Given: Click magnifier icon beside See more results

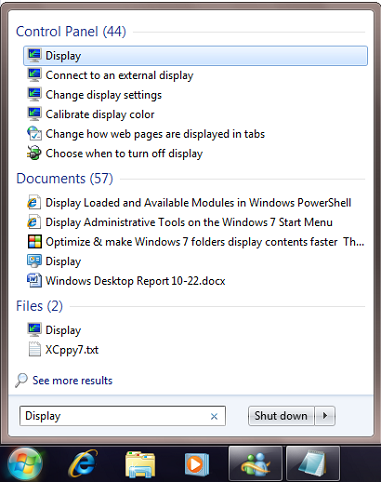Looking at the screenshot, I should (x=21, y=380).
